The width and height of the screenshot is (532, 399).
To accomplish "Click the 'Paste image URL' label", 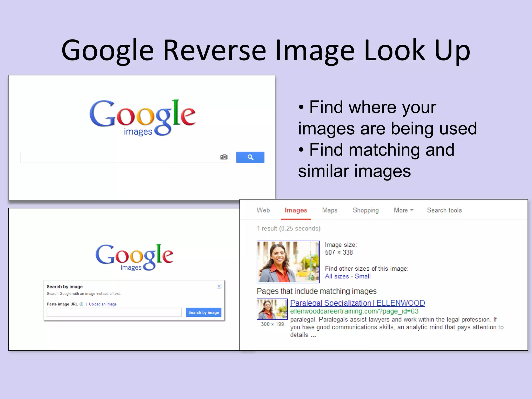I will coord(62,304).
